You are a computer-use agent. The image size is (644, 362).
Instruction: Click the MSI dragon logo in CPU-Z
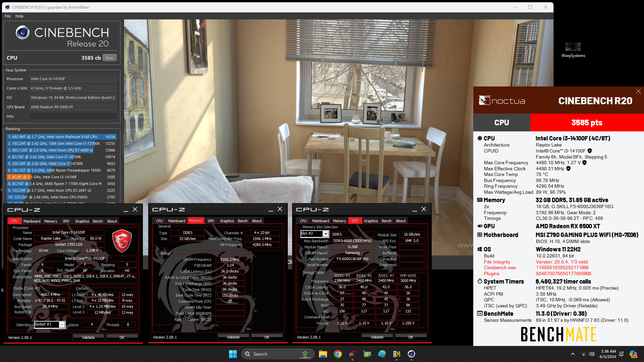coord(121,241)
